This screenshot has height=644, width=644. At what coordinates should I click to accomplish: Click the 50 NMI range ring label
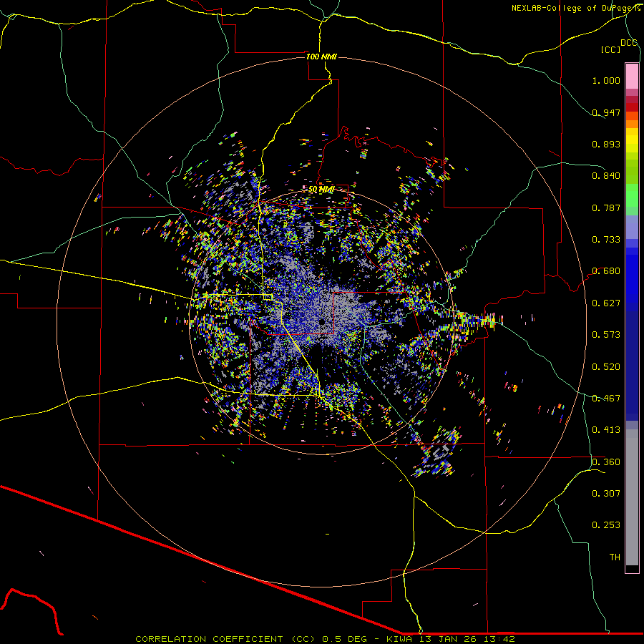(321, 190)
